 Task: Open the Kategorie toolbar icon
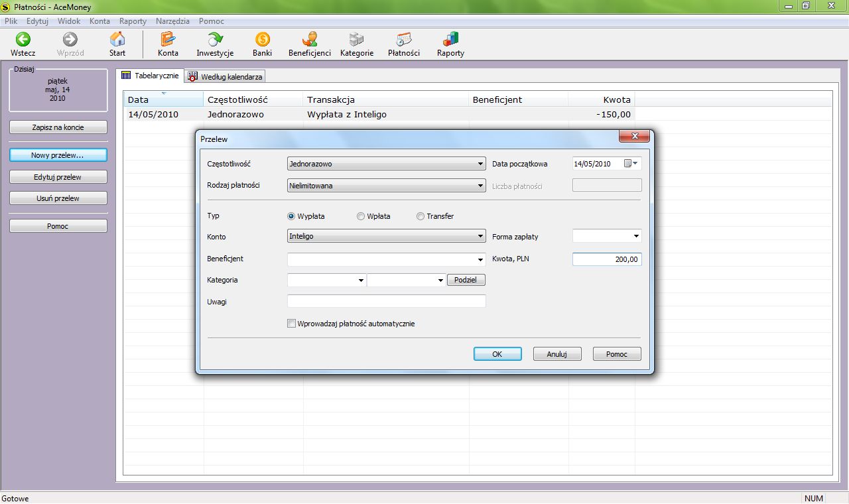tap(357, 39)
